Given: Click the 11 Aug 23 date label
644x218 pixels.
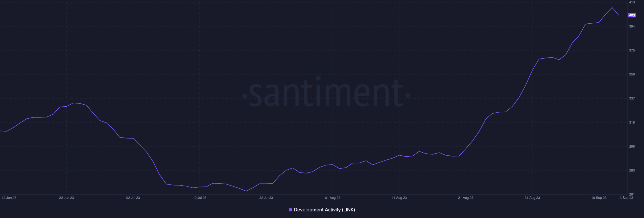Looking at the screenshot, I should pos(399,198).
